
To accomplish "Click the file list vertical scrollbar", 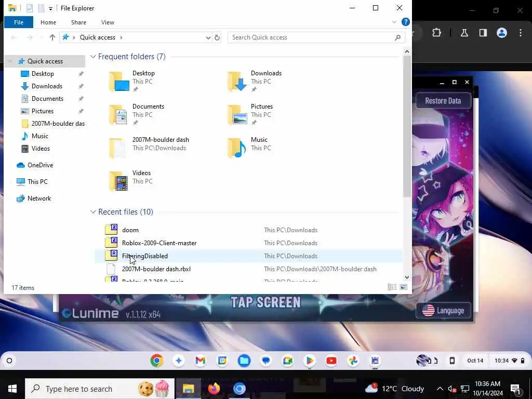I will [x=407, y=126].
